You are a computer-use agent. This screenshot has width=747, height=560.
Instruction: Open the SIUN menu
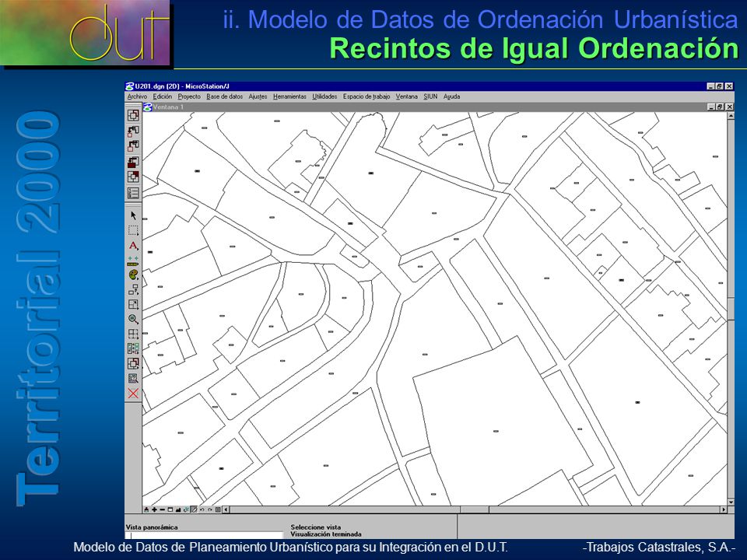point(430,96)
